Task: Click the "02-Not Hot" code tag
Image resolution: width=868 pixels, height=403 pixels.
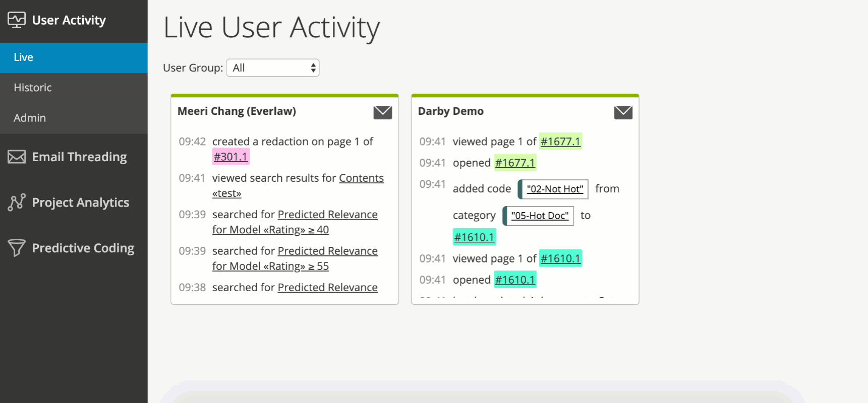Action: (553, 189)
